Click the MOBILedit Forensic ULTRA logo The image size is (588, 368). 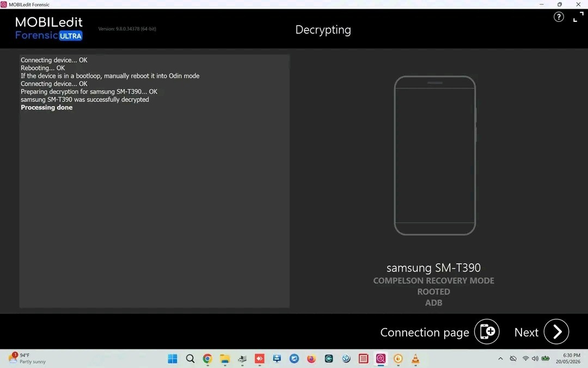(49, 28)
